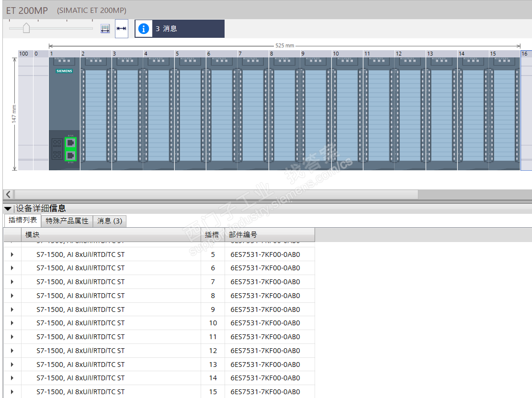Click the 147 mm height dimension label
Image resolution: width=532 pixels, height=398 pixels.
click(x=14, y=114)
